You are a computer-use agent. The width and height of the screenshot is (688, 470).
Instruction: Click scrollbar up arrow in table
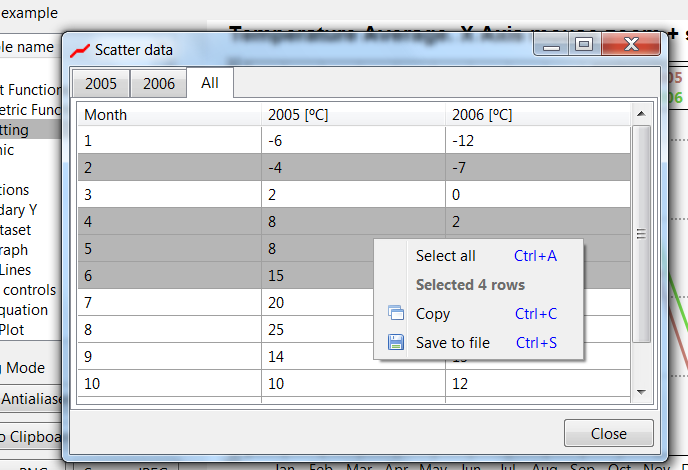[x=642, y=113]
